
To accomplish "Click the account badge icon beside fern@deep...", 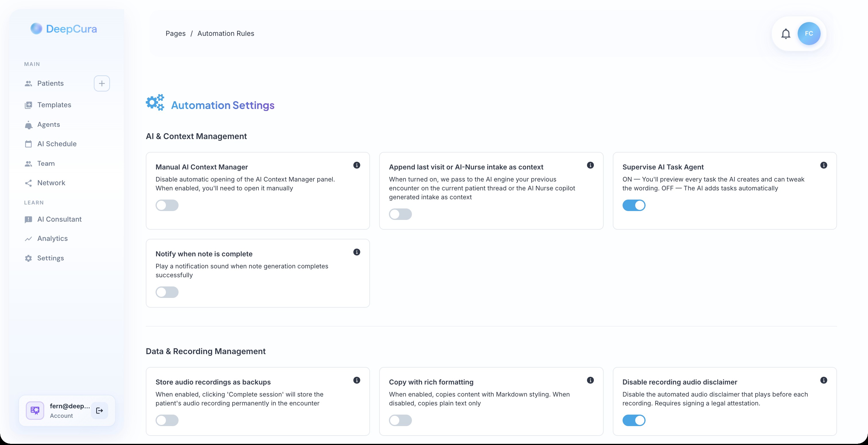I will pos(35,411).
